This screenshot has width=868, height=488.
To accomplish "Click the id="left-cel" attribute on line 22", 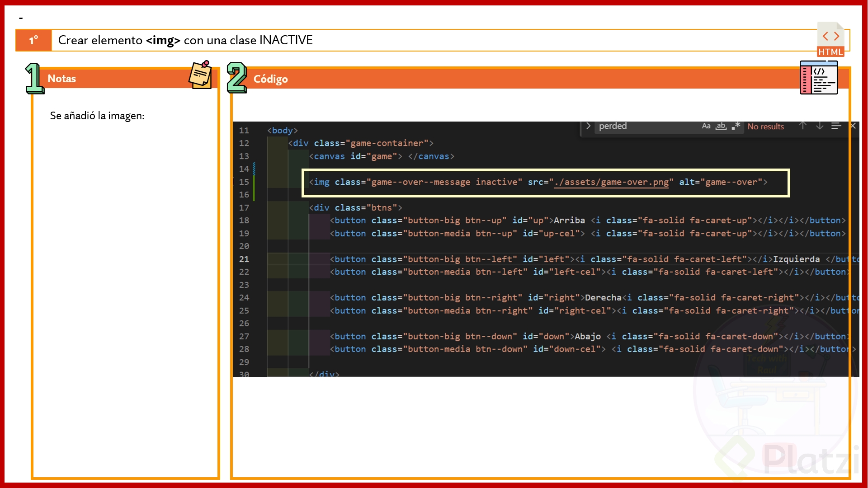I will 567,272.
